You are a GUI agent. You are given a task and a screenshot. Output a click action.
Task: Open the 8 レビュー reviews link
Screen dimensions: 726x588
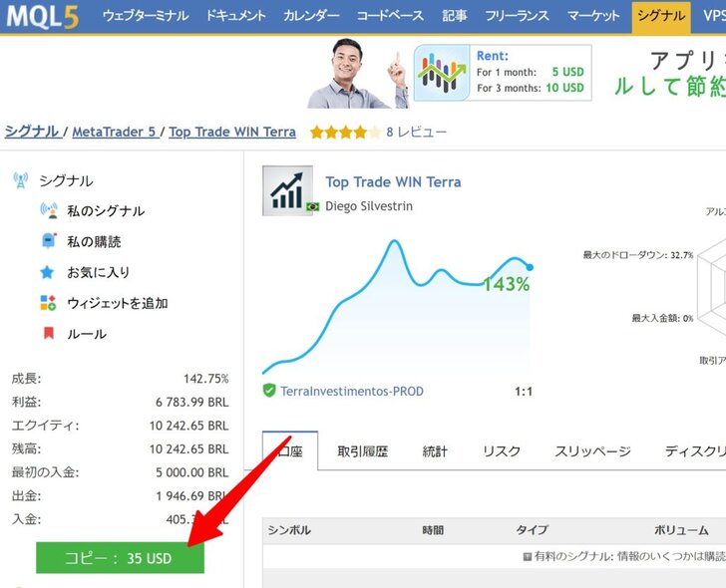click(417, 133)
